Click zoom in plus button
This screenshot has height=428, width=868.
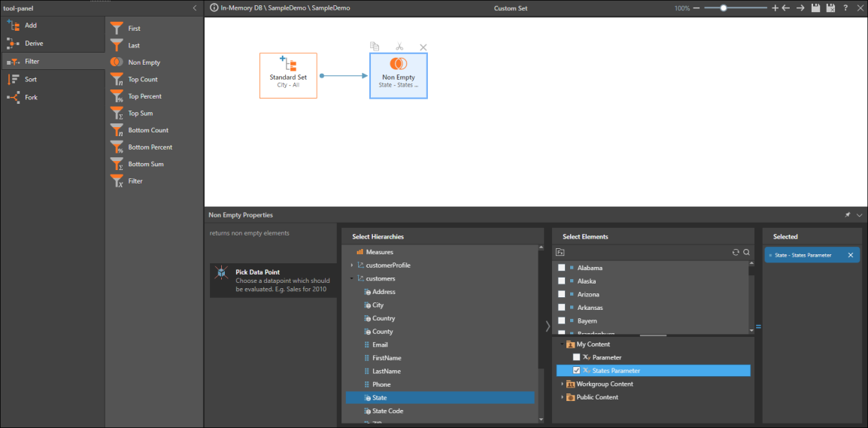775,8
